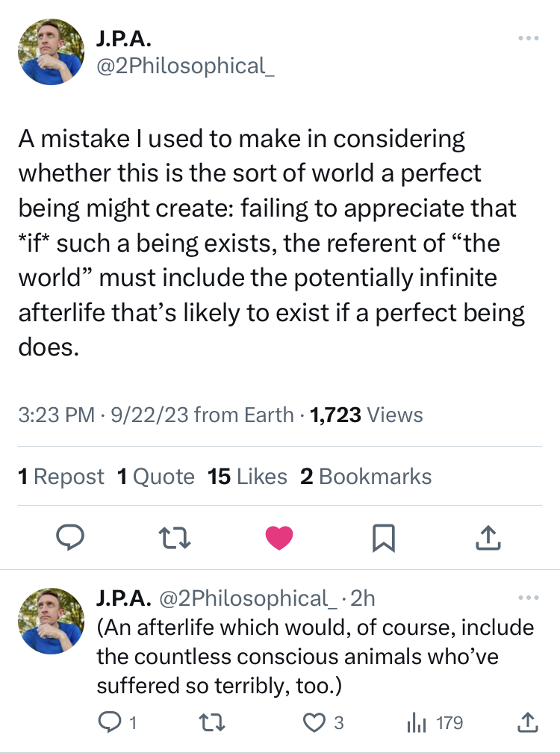View the 1 Quote list
This screenshot has width=560, height=753.
pos(156,477)
